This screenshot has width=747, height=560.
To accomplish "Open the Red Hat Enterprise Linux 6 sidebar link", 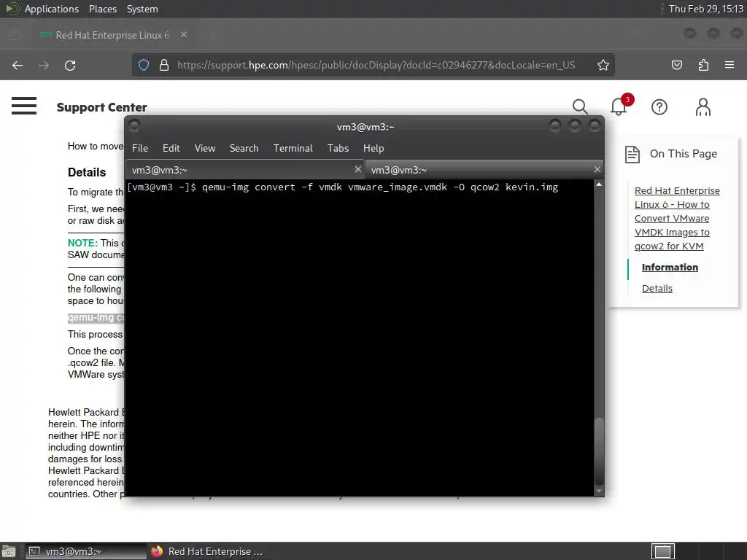I will tap(677, 218).
